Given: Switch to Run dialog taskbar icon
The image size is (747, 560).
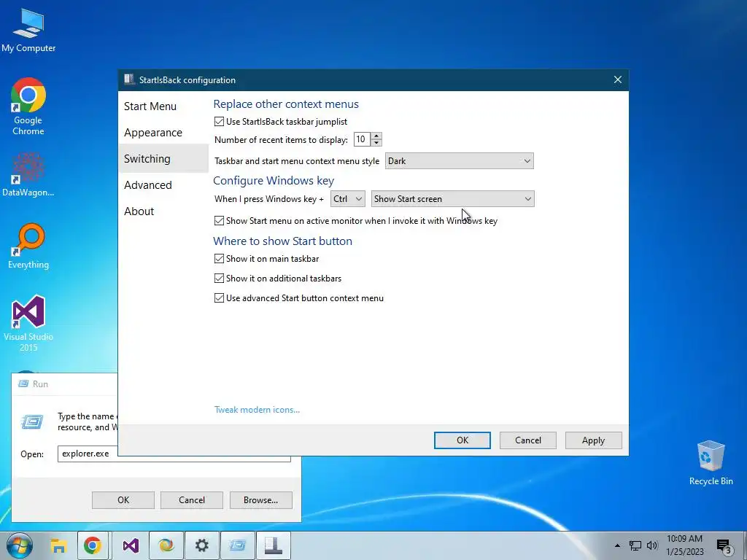Looking at the screenshot, I should pyautogui.click(x=238, y=545).
